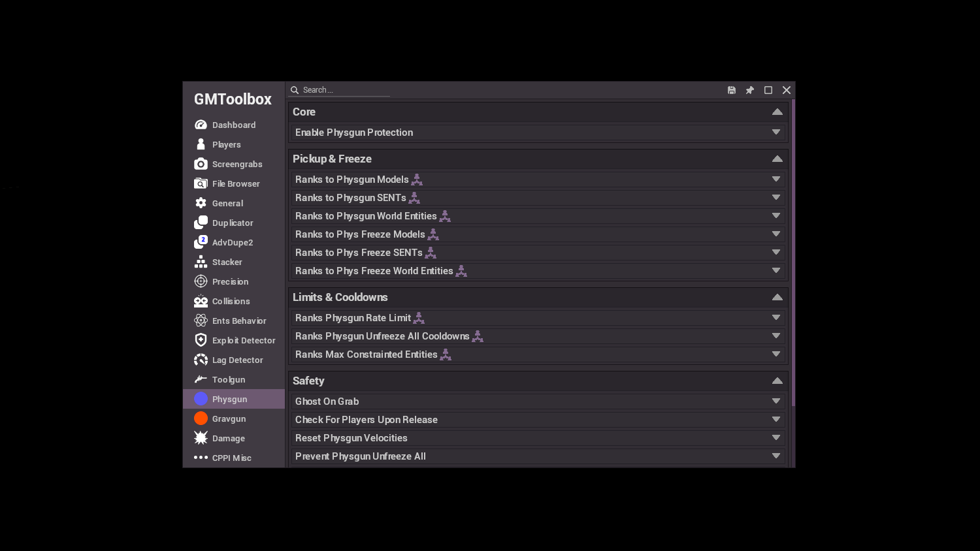Viewport: 980px width, 551px height.
Task: Expand Reset Physgun Velocities setting
Action: point(776,438)
